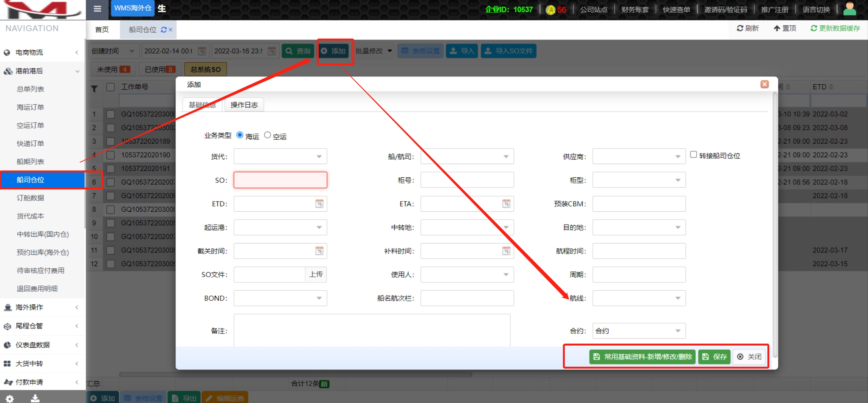Check the checkbox for table row 12
Screen dimensions: 868x403
[x=110, y=264]
